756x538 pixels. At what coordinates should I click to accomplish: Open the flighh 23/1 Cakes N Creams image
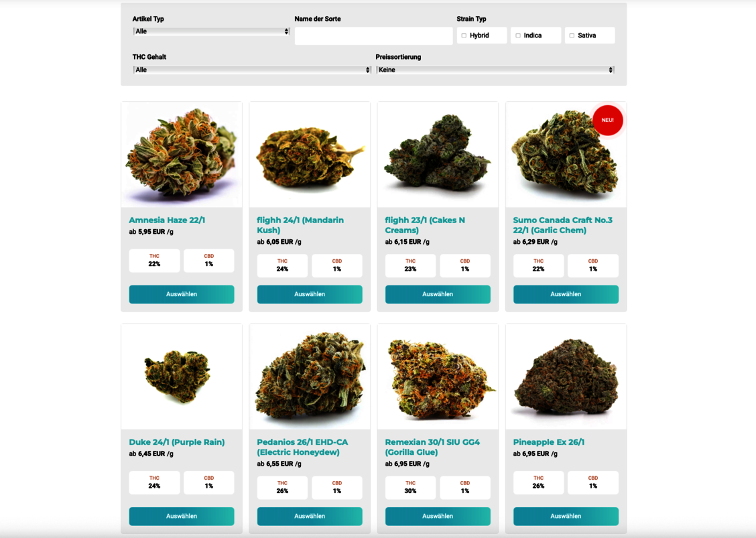tap(438, 155)
